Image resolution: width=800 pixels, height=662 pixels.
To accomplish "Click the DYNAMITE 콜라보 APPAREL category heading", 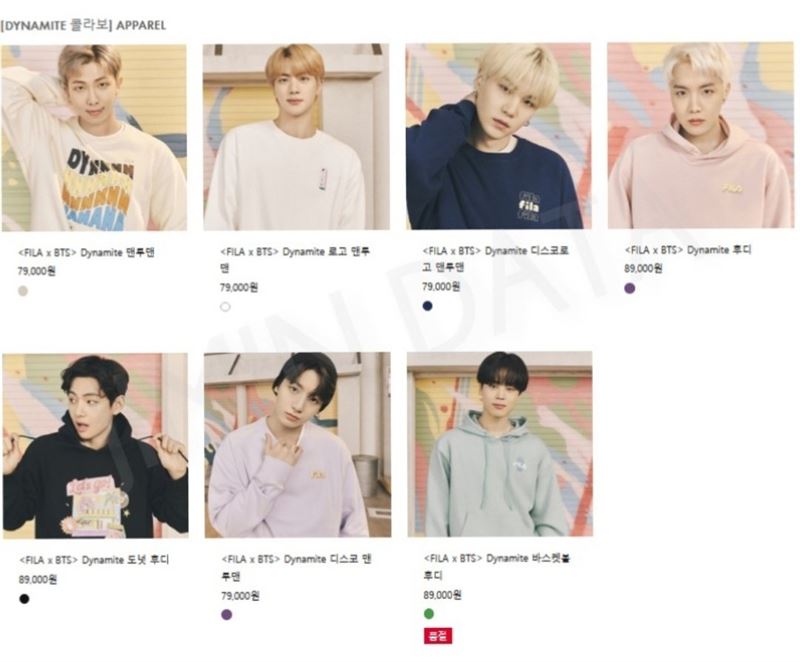I will pos(83,25).
